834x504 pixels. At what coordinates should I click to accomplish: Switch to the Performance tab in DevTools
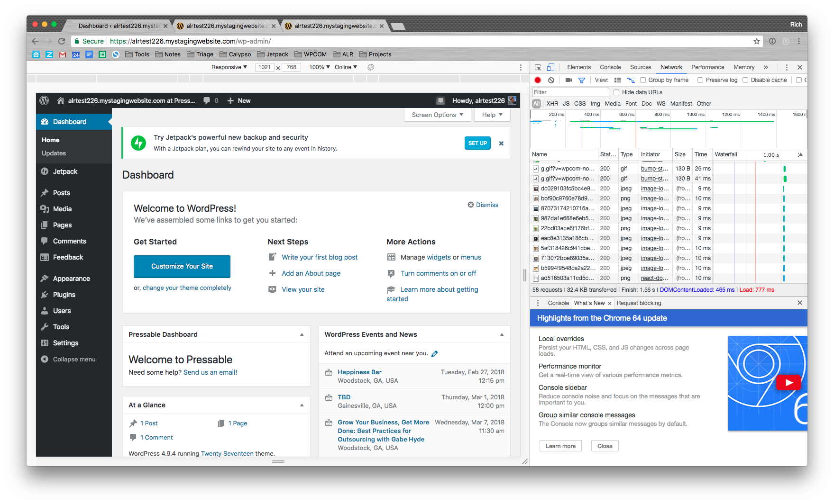click(707, 67)
